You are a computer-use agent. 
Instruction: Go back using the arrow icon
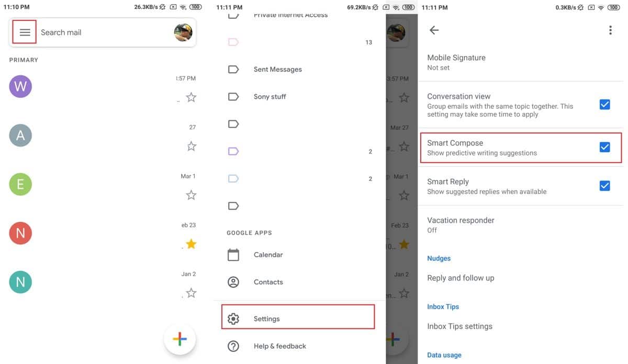pyautogui.click(x=434, y=30)
